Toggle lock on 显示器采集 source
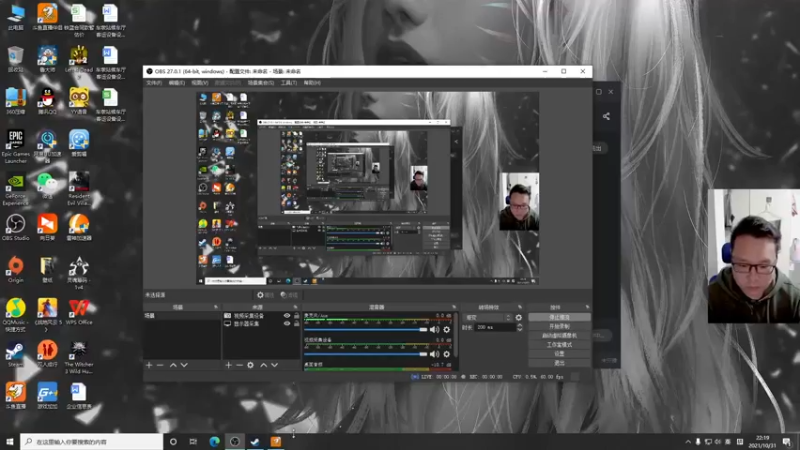 coord(296,323)
